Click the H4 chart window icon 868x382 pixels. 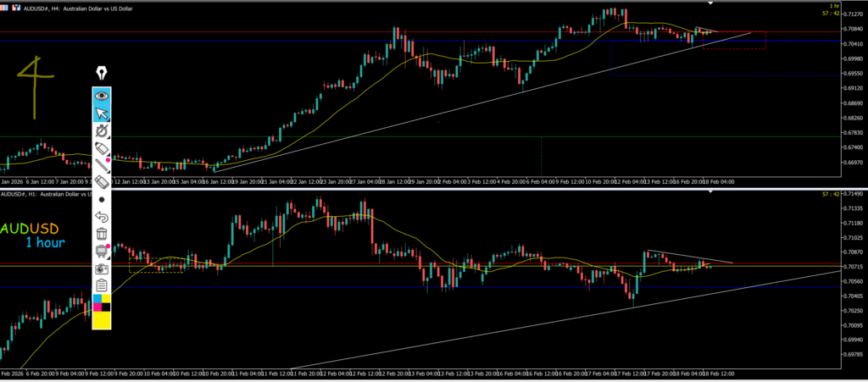pyautogui.click(x=15, y=8)
